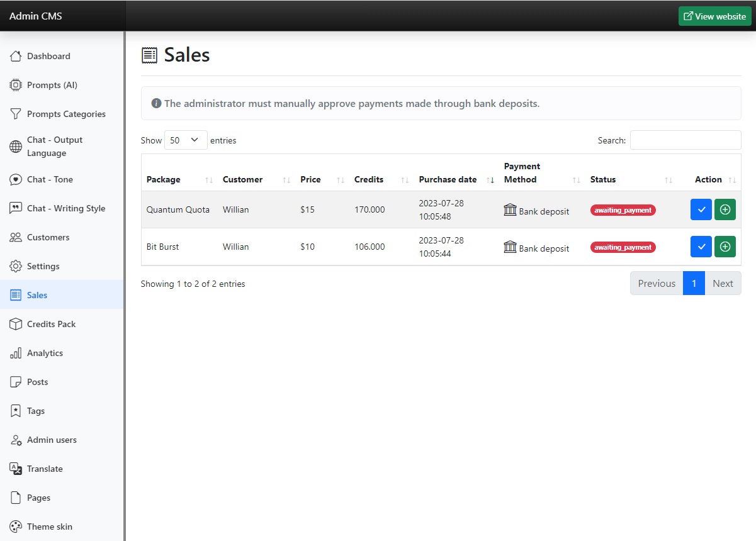Viewport: 756px width, 541px height.
Task: Open Credits Pack menu item
Action: click(51, 324)
